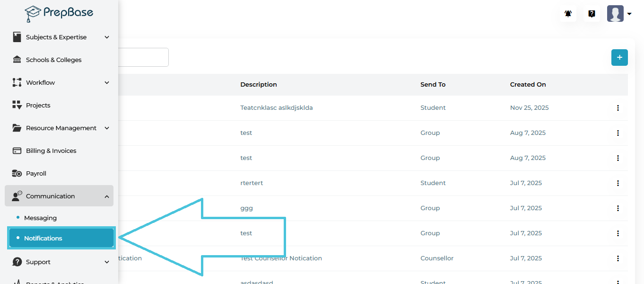The image size is (644, 284).
Task: Click the Schools & Colleges building icon
Action: [17, 60]
